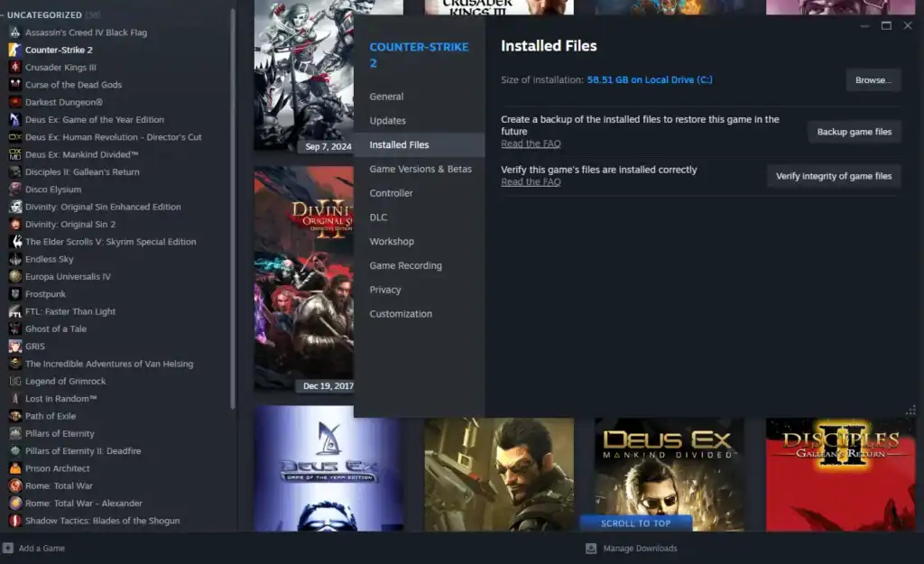The image size is (924, 564).
Task: Click the Add a Game plus icon
Action: coord(9,547)
